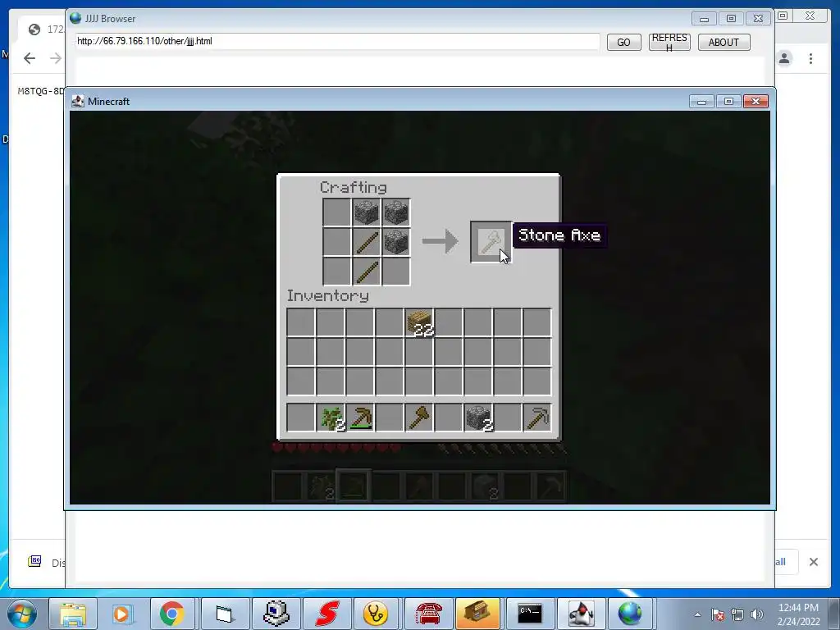Open Chrome's three-dot menu
Image resolution: width=840 pixels, height=630 pixels.
[x=810, y=58]
